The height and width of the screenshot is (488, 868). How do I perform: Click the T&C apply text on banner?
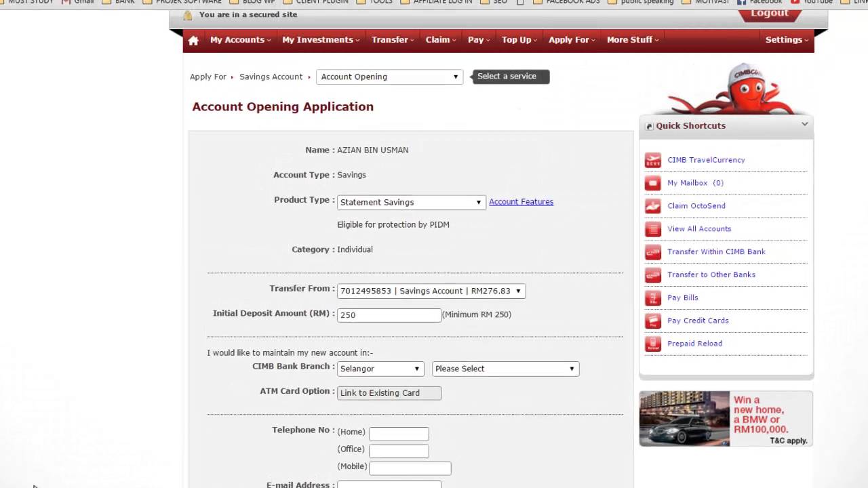pos(789,441)
